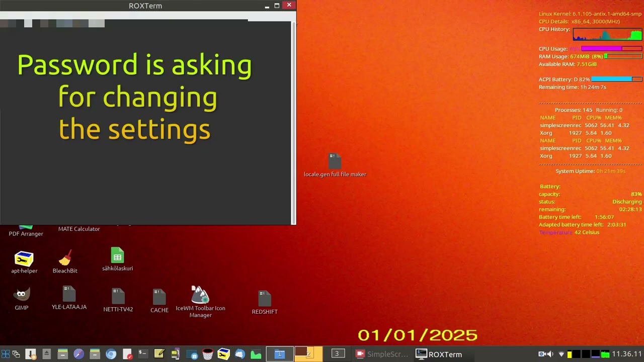
Task: Click the camera recording tray icon
Action: click(x=542, y=354)
